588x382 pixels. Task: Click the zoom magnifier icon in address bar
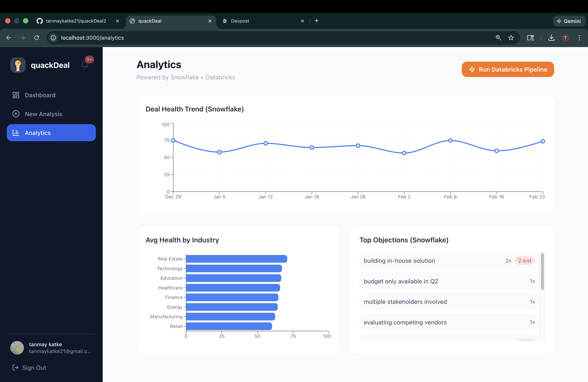(x=498, y=38)
